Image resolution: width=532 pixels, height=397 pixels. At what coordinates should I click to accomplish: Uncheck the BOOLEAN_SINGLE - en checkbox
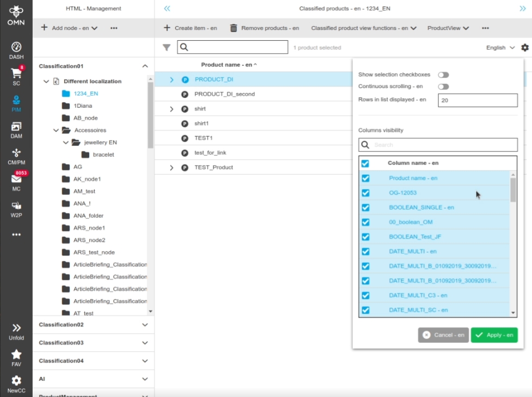pyautogui.click(x=365, y=207)
